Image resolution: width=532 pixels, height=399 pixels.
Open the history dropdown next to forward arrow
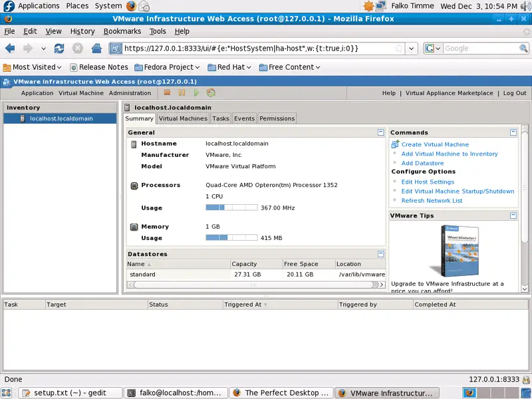click(43, 49)
